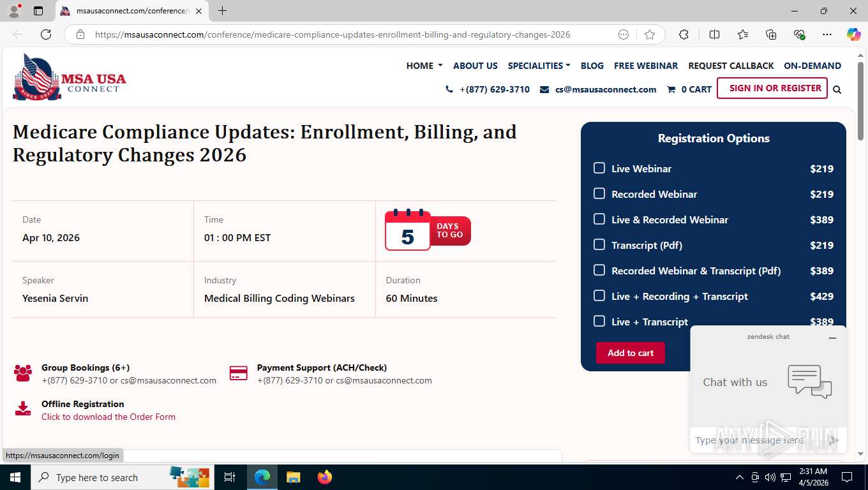The height and width of the screenshot is (490, 868).
Task: Click SIGN IN OR REGISTER button
Action: pos(772,88)
